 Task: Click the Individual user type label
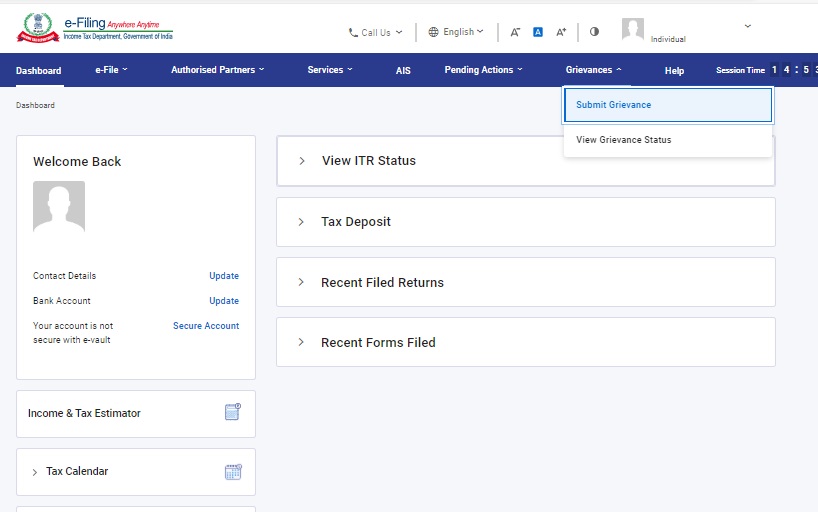(668, 39)
